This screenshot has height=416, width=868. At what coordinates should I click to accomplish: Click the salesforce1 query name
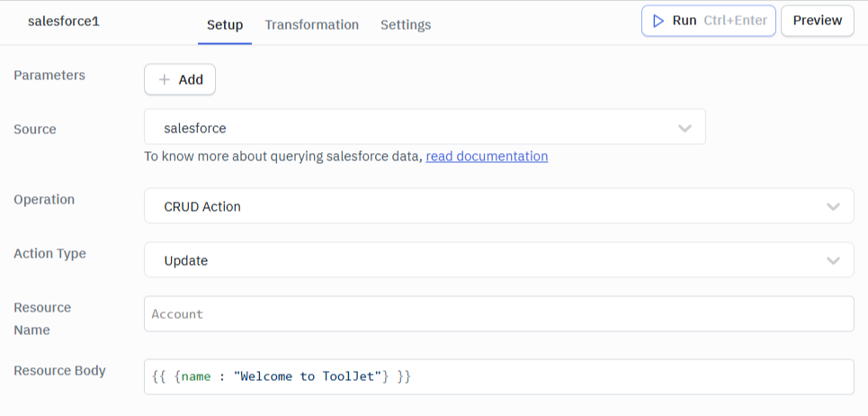64,21
